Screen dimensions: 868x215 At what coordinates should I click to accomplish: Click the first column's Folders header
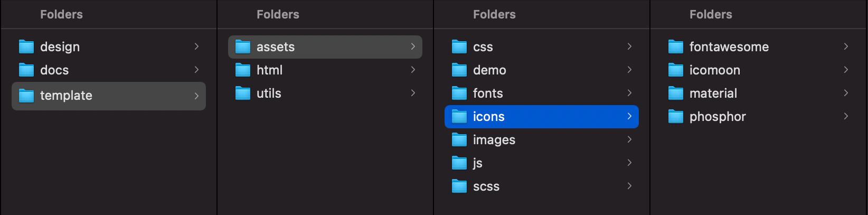click(x=61, y=14)
